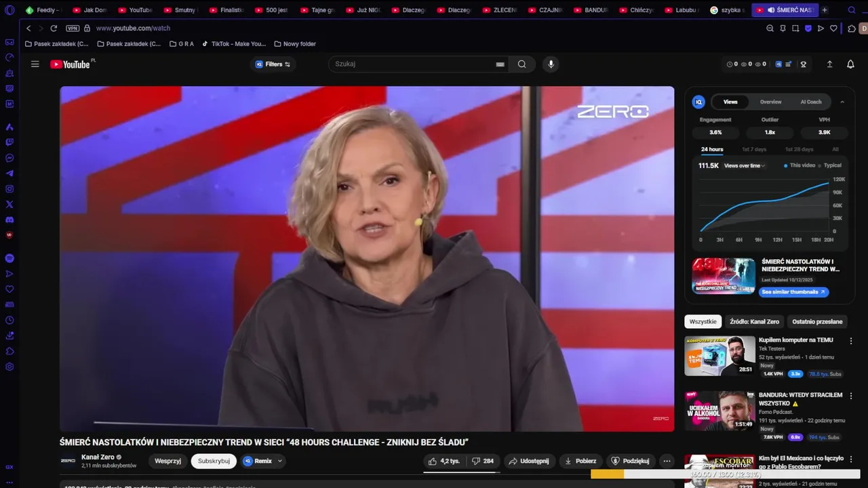Take a snapshot with the toolbar capture icon

[795, 28]
